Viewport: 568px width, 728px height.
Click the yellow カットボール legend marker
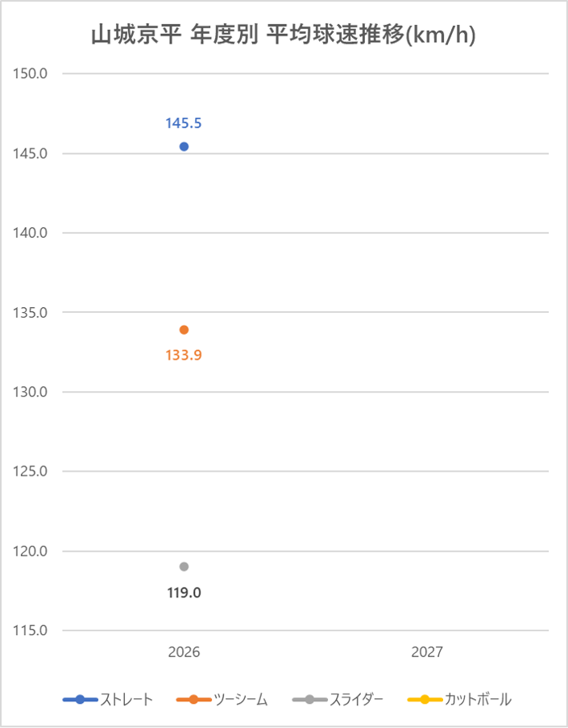[425, 699]
